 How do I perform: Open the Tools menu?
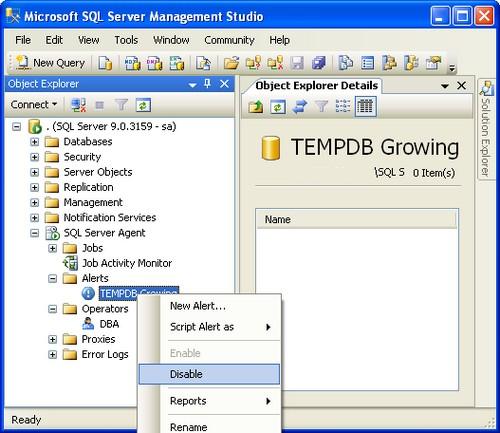(126, 40)
